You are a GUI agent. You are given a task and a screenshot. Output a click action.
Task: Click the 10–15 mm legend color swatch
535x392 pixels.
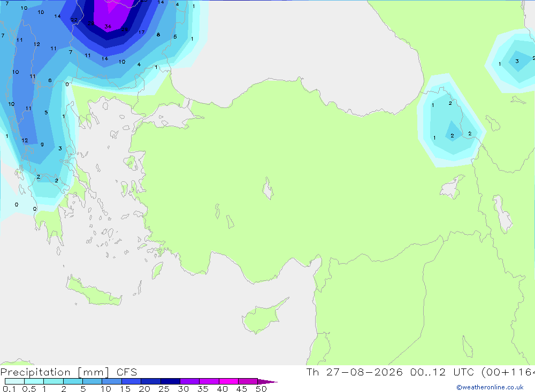point(112,381)
